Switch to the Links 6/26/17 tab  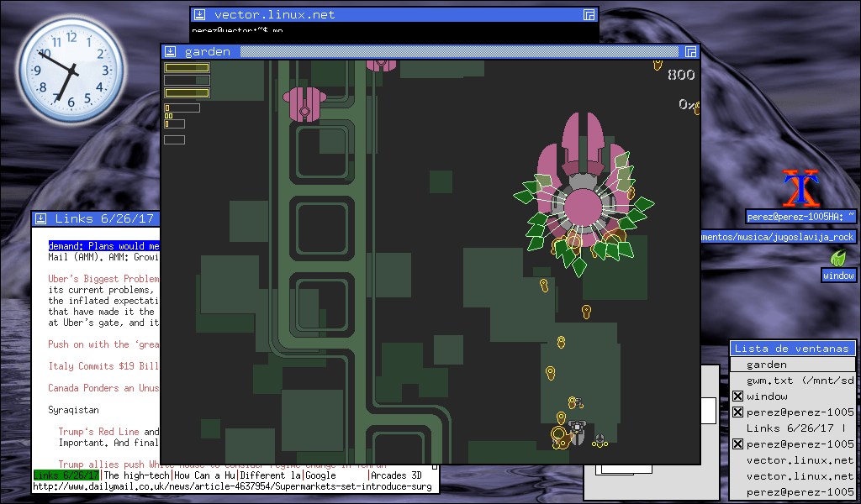66,475
